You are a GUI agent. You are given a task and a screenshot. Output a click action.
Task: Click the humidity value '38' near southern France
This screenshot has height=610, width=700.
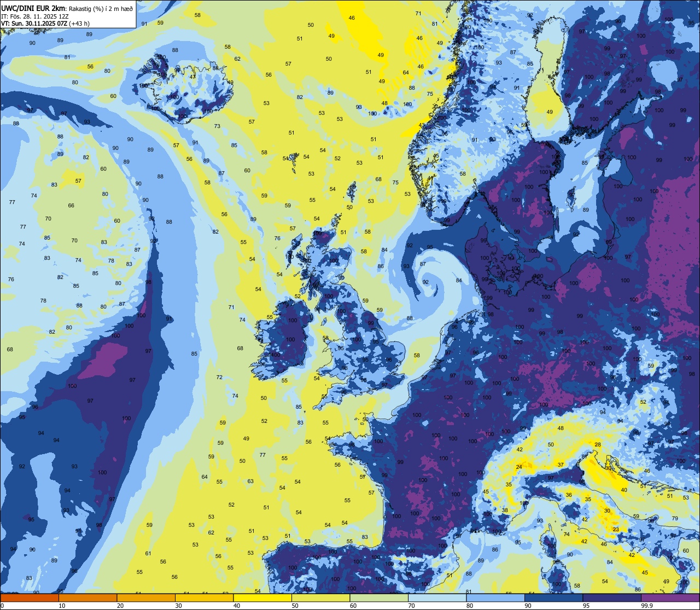505,510
